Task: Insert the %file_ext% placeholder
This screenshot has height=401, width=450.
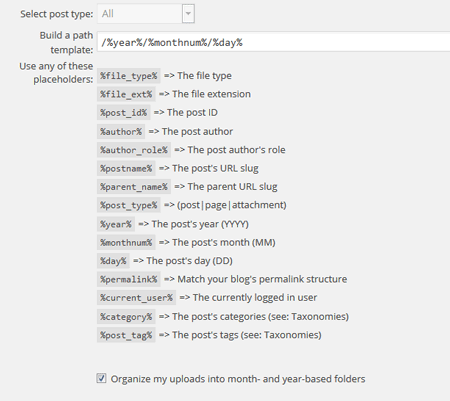Action: click(x=126, y=94)
